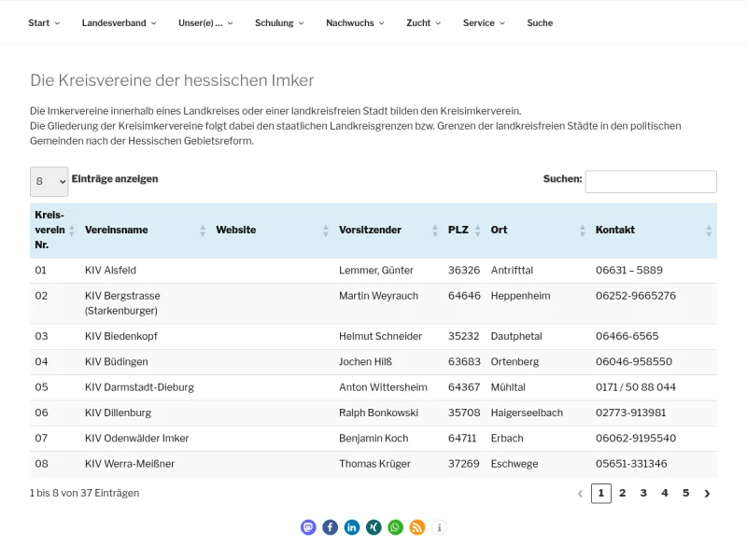747x560 pixels.
Task: Open the RSS feed icon
Action: coord(417,527)
